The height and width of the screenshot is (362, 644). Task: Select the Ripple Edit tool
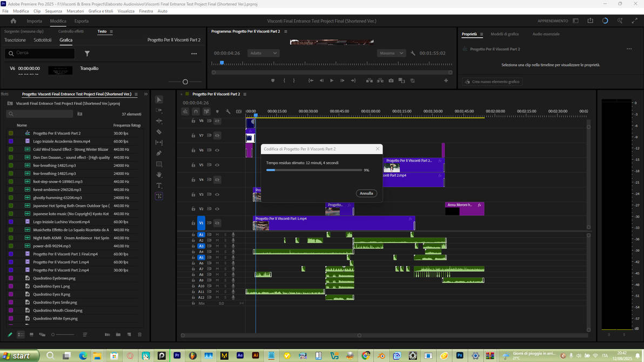[159, 121]
